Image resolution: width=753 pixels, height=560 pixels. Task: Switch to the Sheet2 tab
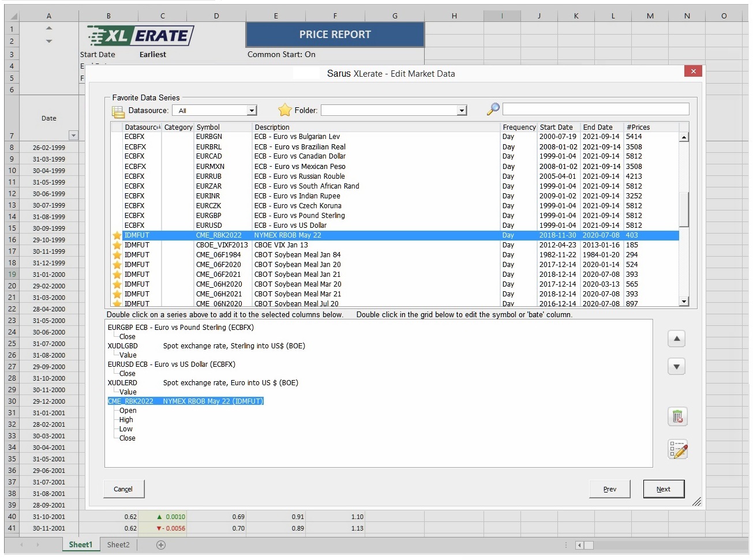click(x=118, y=545)
